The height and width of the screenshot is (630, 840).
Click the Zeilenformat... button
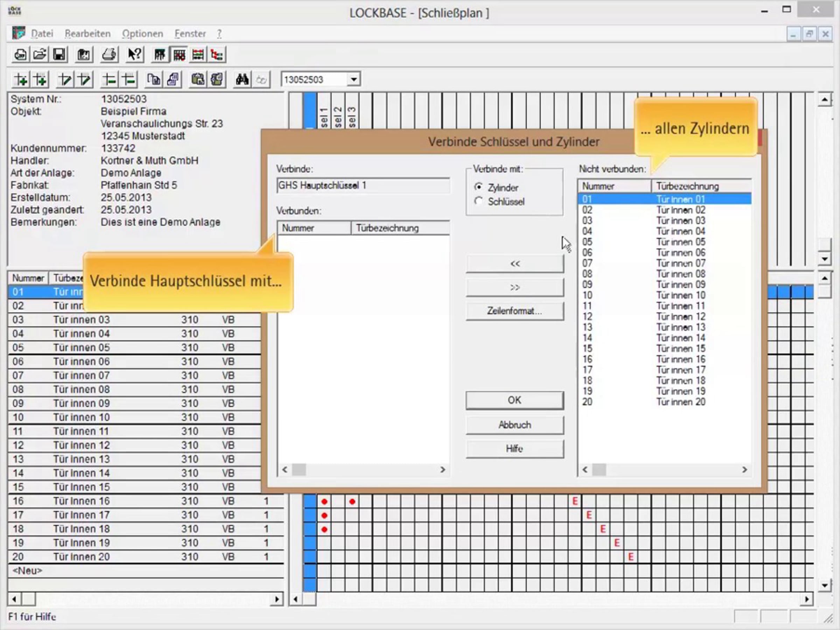pos(514,311)
